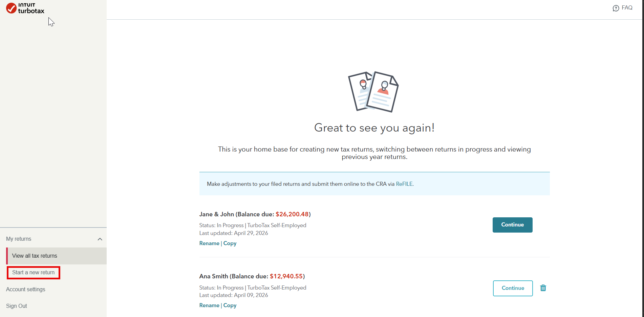Click the $26,200.48 balance amount
The height and width of the screenshot is (317, 644).
click(292, 214)
